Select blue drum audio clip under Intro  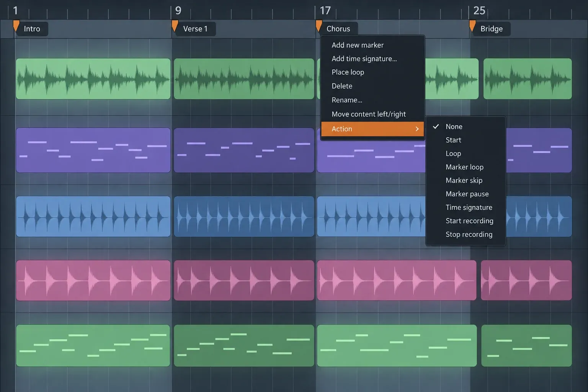[93, 216]
